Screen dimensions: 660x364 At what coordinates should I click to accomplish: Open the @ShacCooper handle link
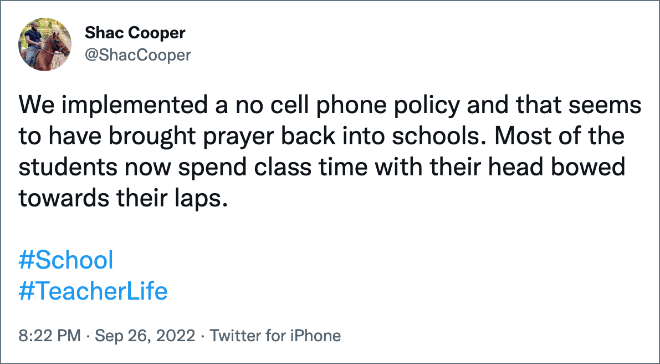(138, 55)
